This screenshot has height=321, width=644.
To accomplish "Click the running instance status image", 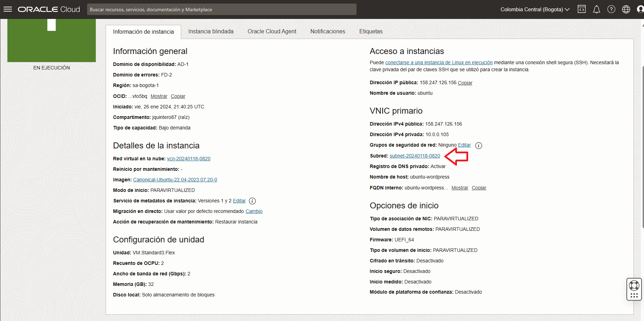I will [52, 40].
